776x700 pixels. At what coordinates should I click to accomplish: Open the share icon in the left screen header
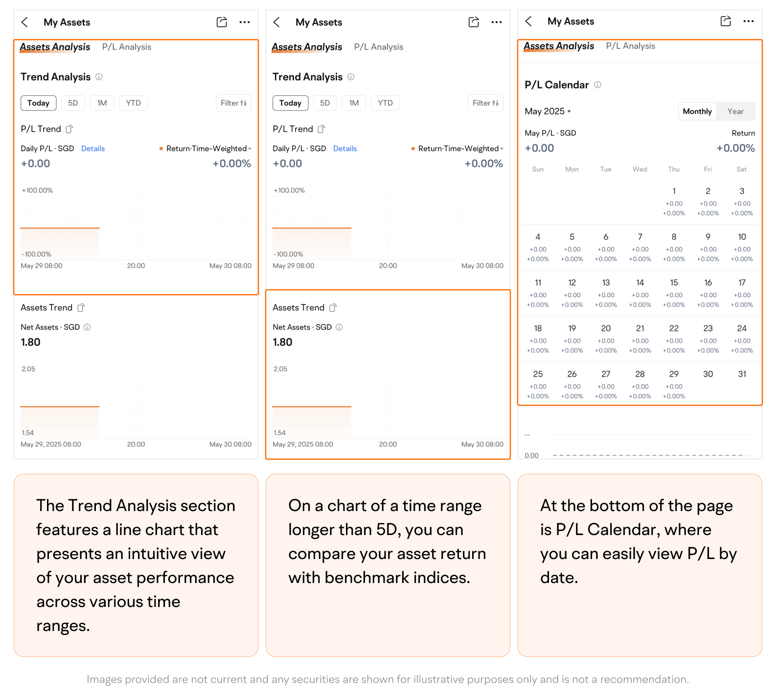(222, 22)
